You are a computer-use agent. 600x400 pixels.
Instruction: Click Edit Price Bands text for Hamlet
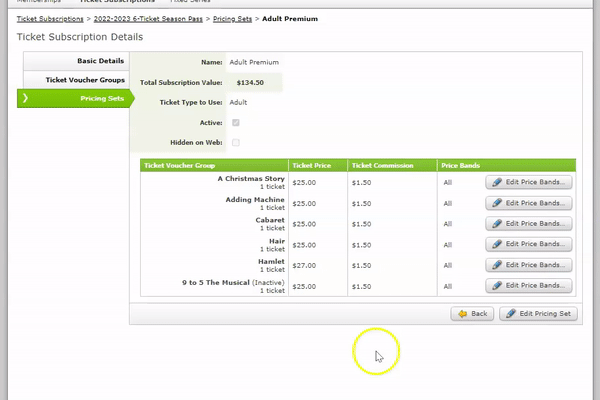click(535, 265)
